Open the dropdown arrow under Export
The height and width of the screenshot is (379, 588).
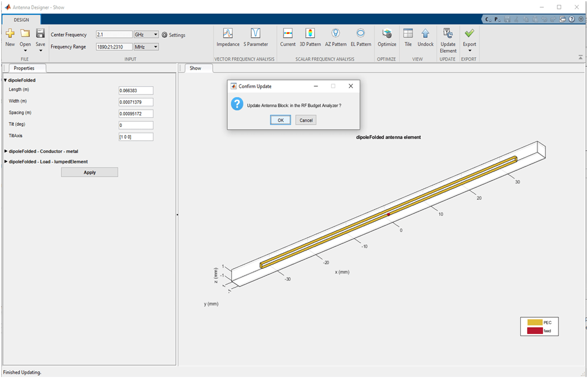tap(469, 51)
